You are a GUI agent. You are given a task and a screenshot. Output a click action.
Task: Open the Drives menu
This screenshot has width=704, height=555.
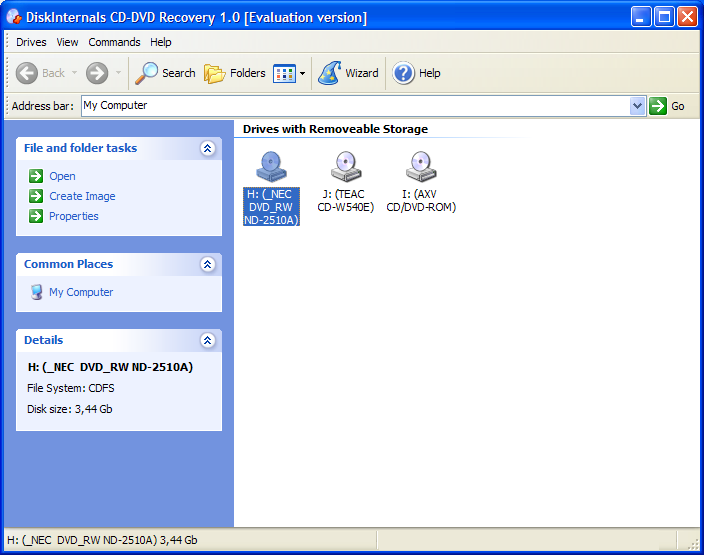[x=31, y=42]
